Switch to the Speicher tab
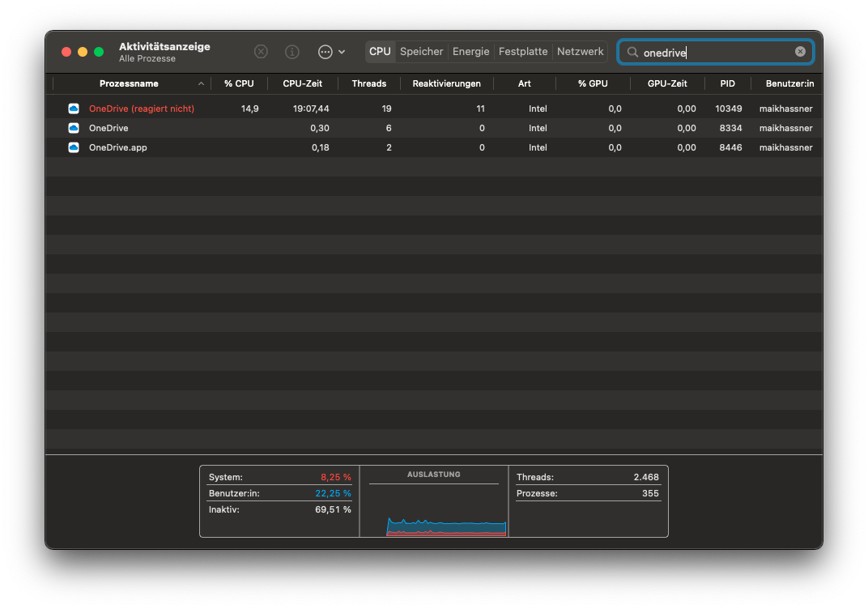This screenshot has height=609, width=868. pyautogui.click(x=421, y=52)
